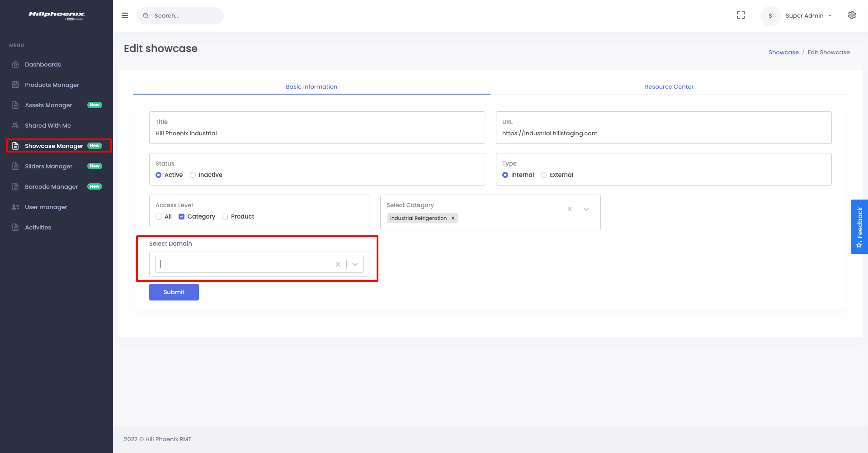Enter fullscreen with the expand icon
The width and height of the screenshot is (868, 453).
pos(741,15)
